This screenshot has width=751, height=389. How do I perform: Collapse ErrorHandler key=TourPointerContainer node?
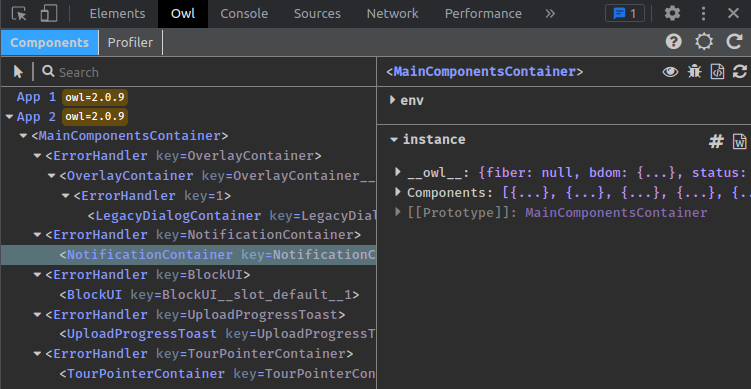click(x=38, y=354)
